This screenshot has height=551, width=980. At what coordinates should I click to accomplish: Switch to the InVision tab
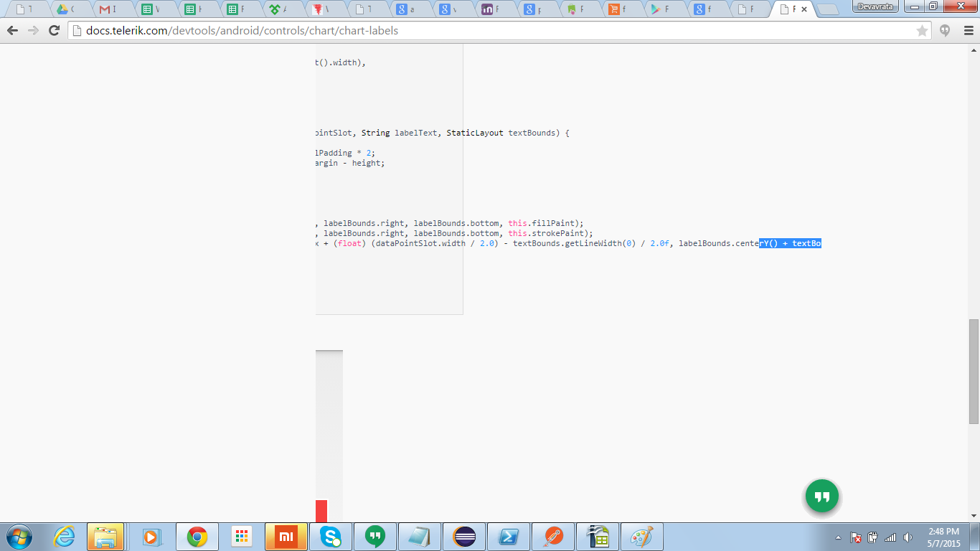pyautogui.click(x=496, y=9)
